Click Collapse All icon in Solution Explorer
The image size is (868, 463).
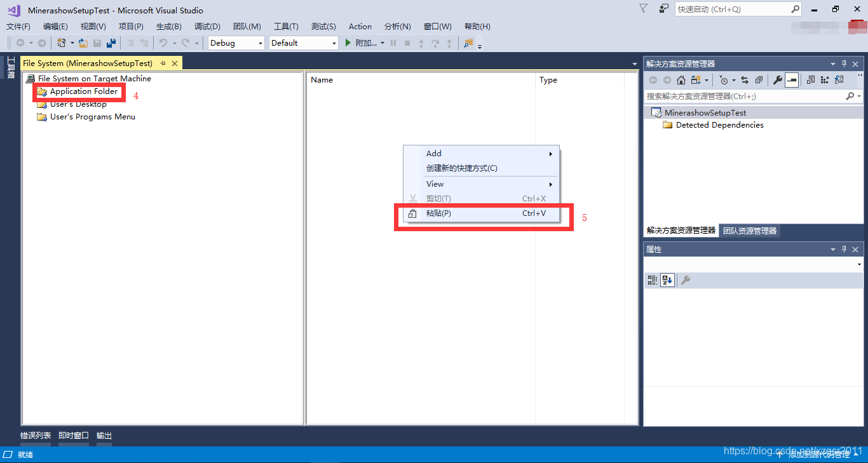tap(759, 80)
